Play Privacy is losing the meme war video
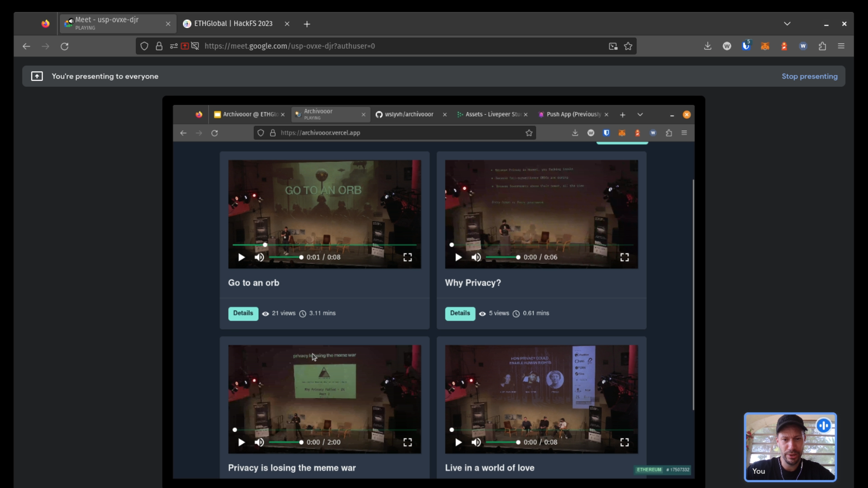868x488 pixels. (241, 442)
